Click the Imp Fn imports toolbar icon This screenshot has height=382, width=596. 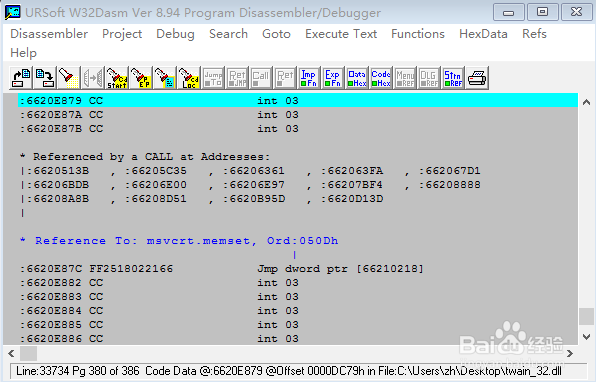[309, 78]
